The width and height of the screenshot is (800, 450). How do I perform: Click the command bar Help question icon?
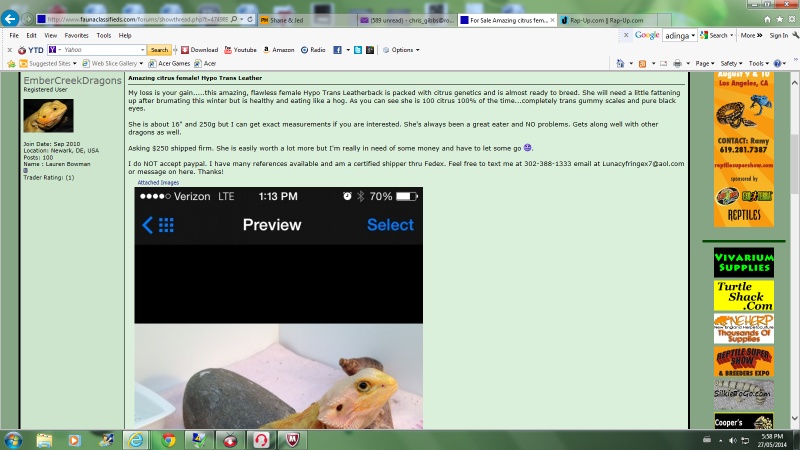point(777,64)
